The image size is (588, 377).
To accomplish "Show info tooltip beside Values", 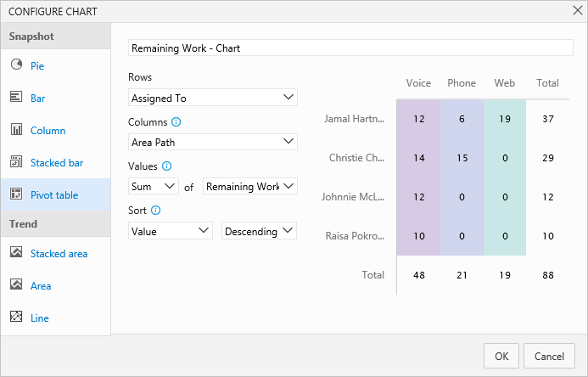I will 167,166.
